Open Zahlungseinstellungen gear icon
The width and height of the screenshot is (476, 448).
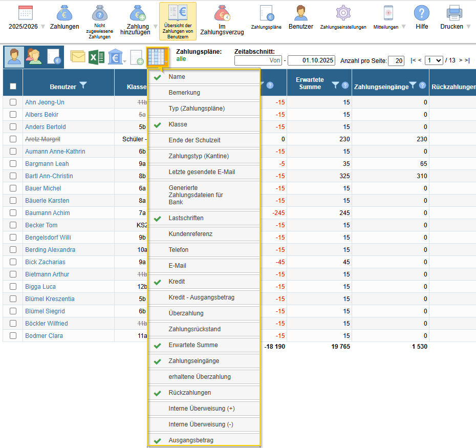click(343, 13)
